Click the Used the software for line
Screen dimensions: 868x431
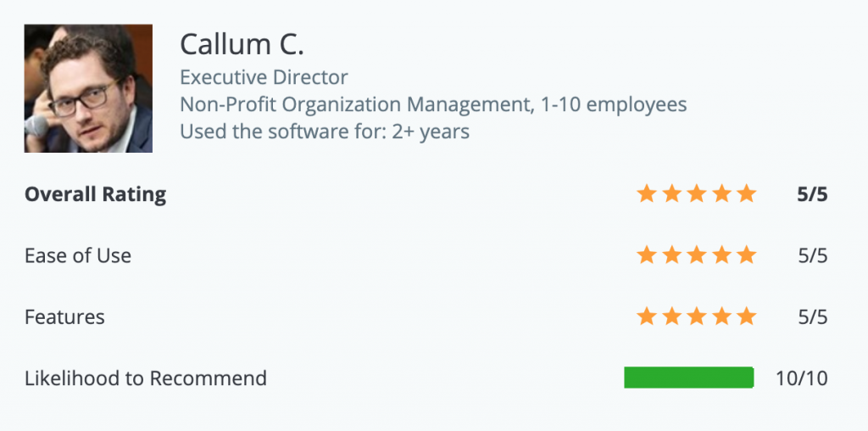pos(325,132)
